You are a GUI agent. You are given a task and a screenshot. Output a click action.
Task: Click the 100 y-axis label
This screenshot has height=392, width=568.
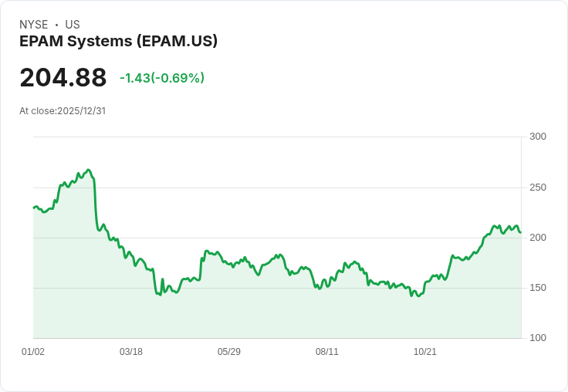(538, 338)
